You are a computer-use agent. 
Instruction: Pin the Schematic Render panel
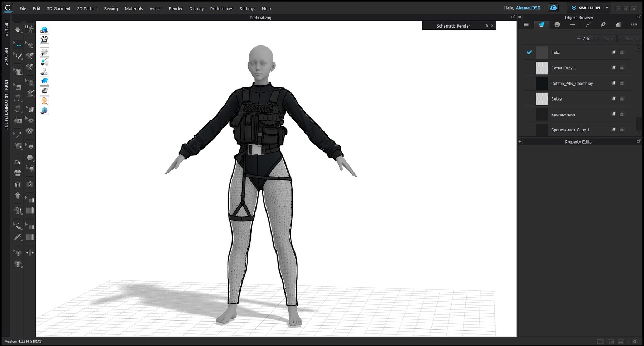pos(487,26)
